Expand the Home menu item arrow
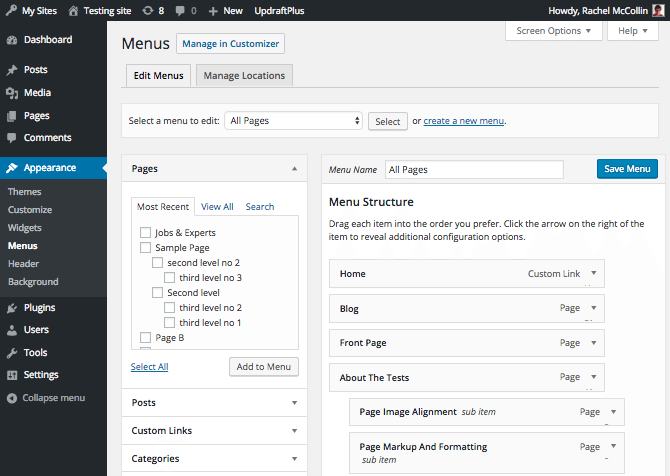This screenshot has width=670, height=476. [x=594, y=273]
